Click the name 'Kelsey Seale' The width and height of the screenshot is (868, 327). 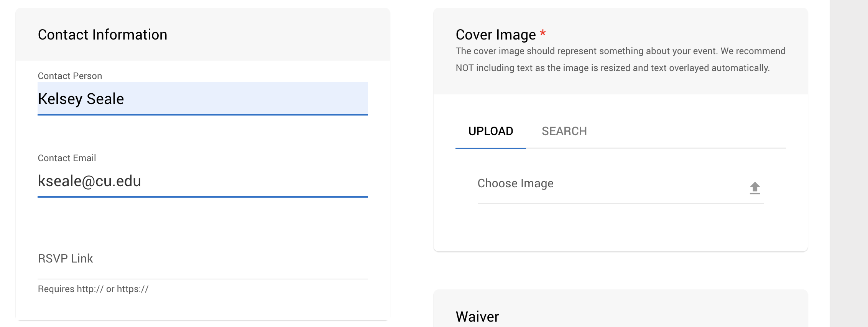pyautogui.click(x=81, y=99)
